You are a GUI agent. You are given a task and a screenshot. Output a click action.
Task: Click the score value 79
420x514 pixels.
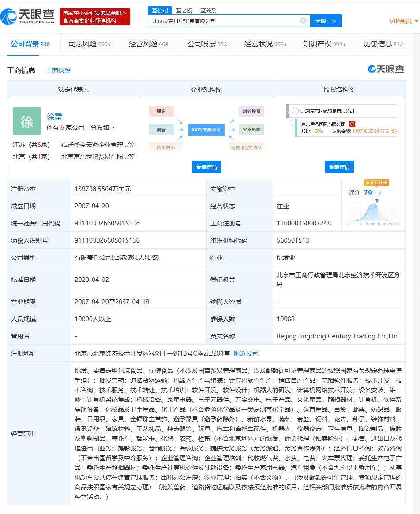pyautogui.click(x=368, y=193)
